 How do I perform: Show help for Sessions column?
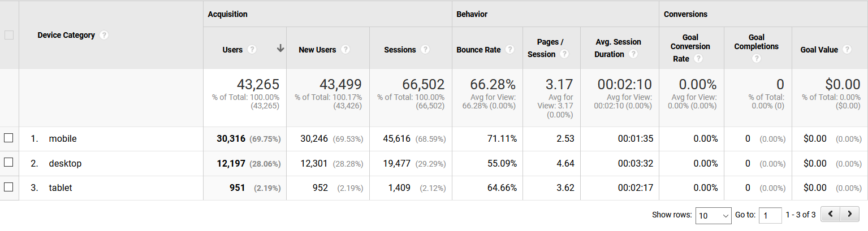click(425, 50)
